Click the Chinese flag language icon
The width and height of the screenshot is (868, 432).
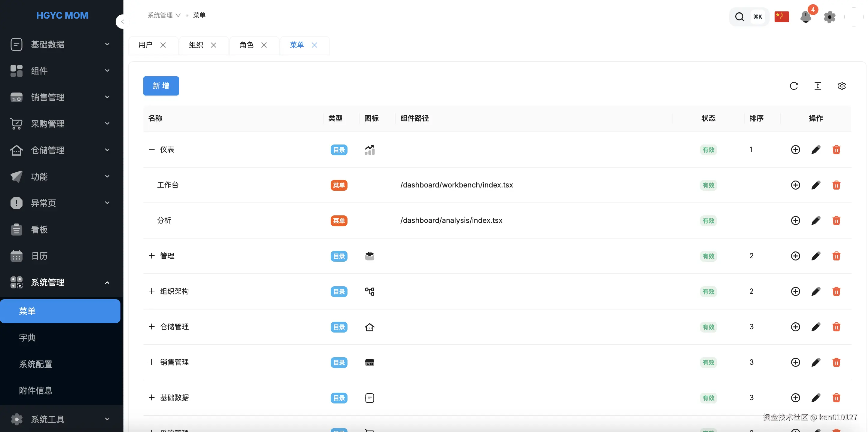(782, 17)
